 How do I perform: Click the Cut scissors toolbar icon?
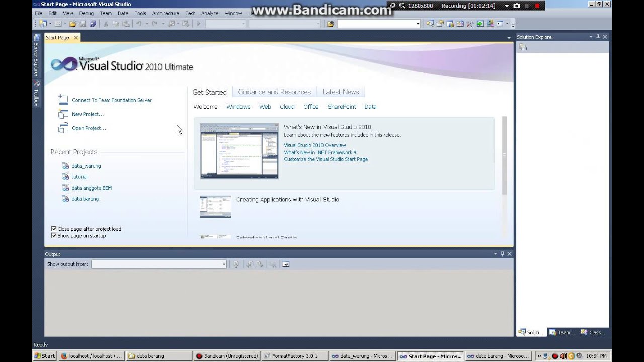(x=106, y=24)
